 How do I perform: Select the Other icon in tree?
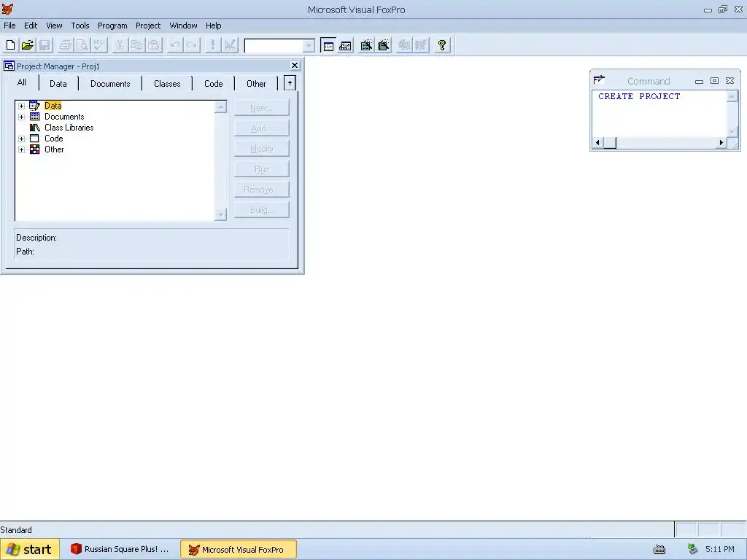pos(35,149)
